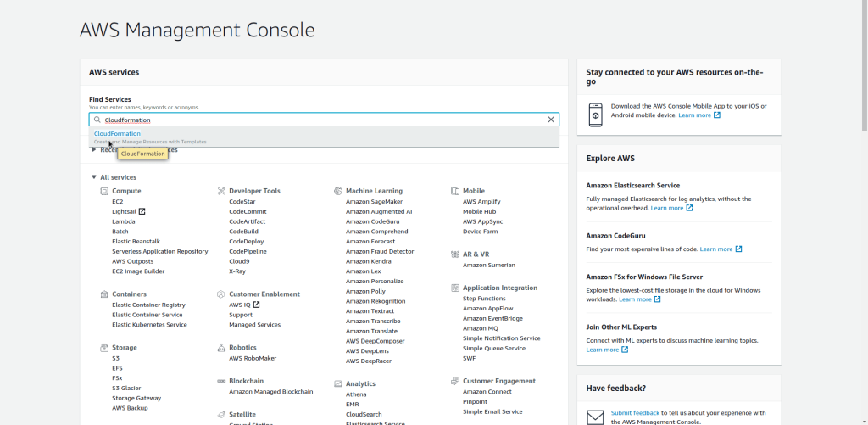This screenshot has height=425, width=868.
Task: Click external link icon after Elasticsearch Learn more
Action: tap(689, 208)
